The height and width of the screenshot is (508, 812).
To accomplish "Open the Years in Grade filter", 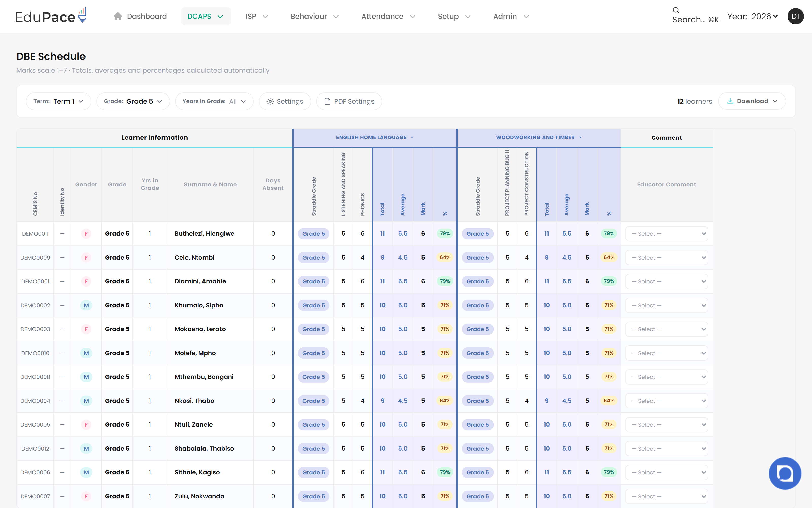I will click(214, 101).
